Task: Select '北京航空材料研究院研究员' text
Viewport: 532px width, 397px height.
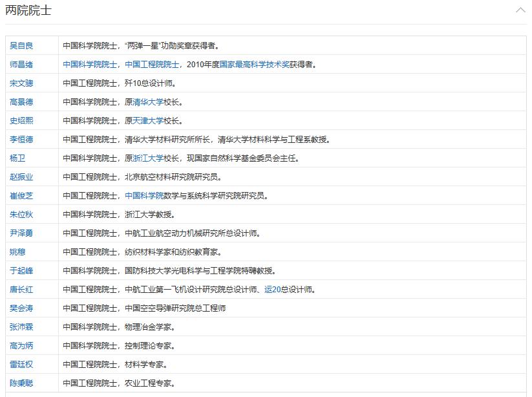Action: coord(171,177)
